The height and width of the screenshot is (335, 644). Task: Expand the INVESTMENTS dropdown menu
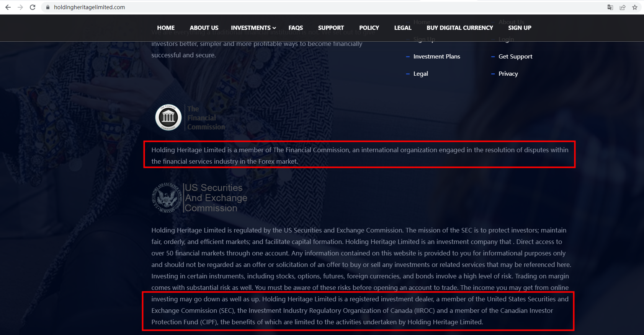click(x=253, y=28)
